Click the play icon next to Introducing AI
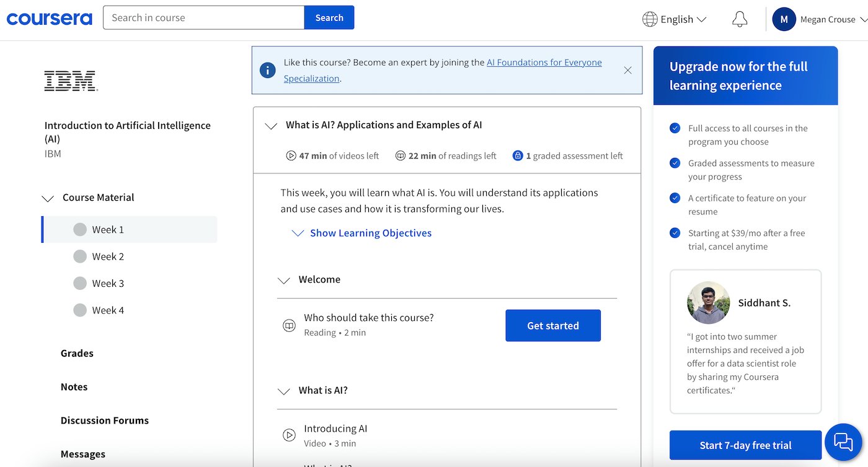The height and width of the screenshot is (467, 868). point(289,435)
